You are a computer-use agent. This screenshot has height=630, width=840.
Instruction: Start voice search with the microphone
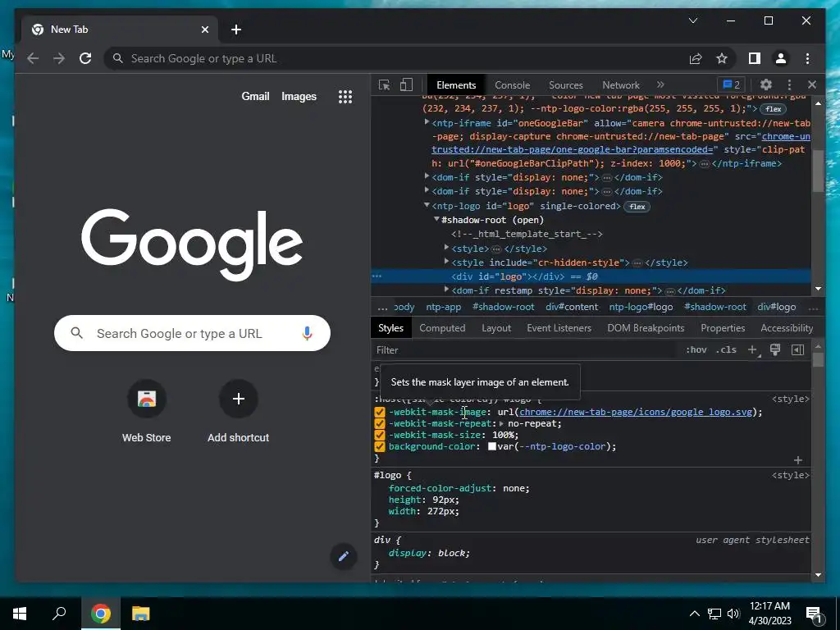(307, 333)
